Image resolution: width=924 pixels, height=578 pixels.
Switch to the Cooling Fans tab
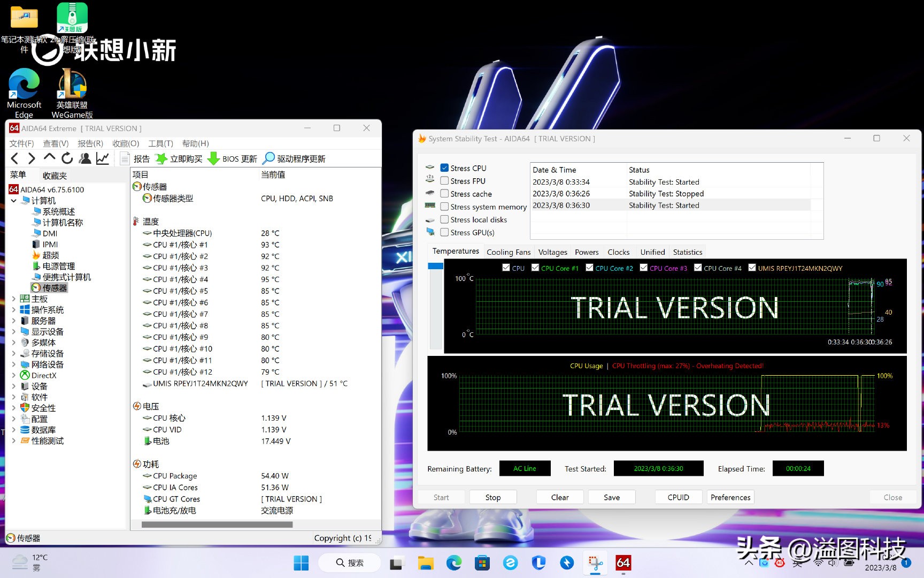click(x=508, y=252)
